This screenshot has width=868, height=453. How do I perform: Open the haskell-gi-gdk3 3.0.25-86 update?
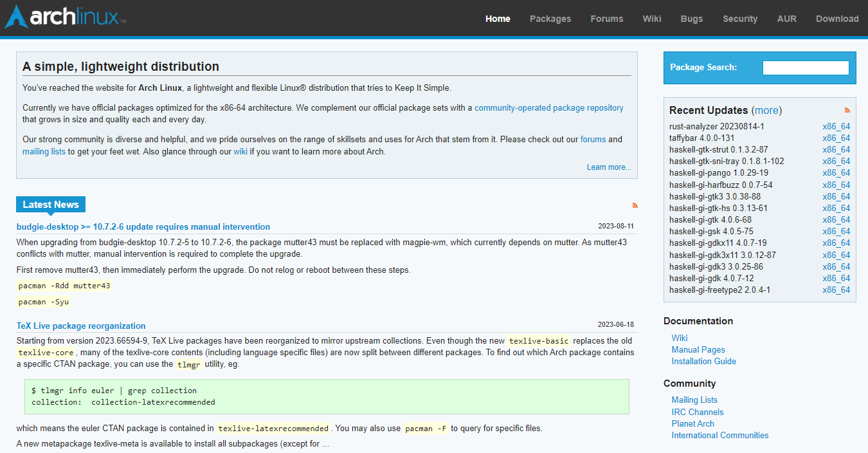[x=716, y=267]
